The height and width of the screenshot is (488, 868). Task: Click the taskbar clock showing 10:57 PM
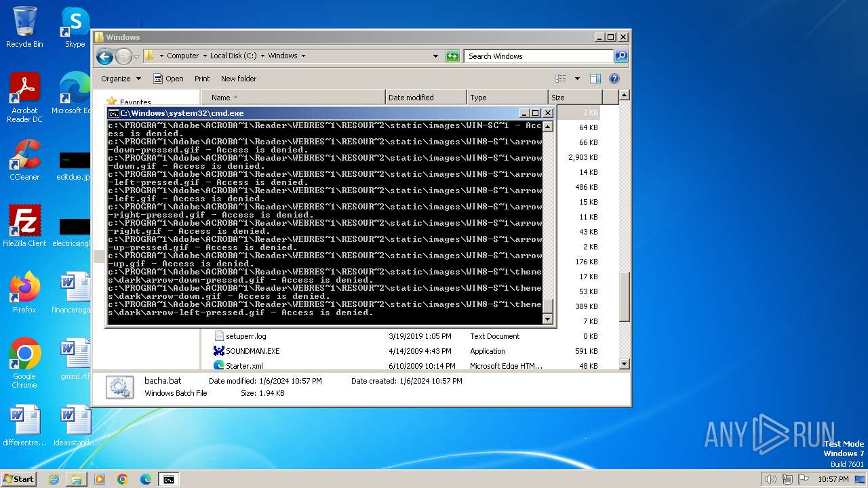pyautogui.click(x=833, y=479)
